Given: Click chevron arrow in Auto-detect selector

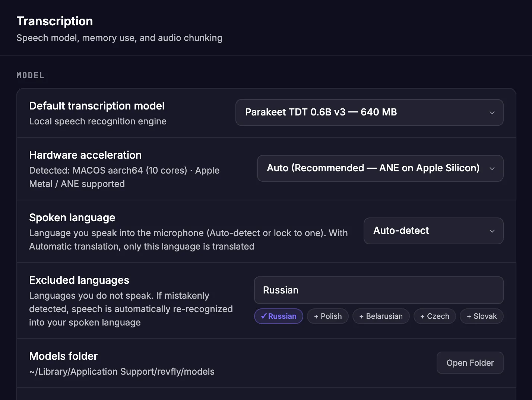Looking at the screenshot, I should click(492, 231).
